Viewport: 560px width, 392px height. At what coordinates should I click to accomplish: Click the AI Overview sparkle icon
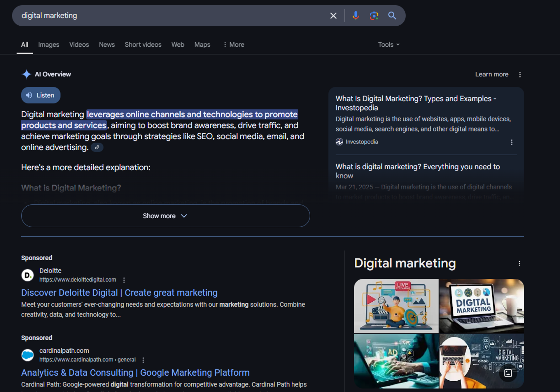tap(27, 74)
